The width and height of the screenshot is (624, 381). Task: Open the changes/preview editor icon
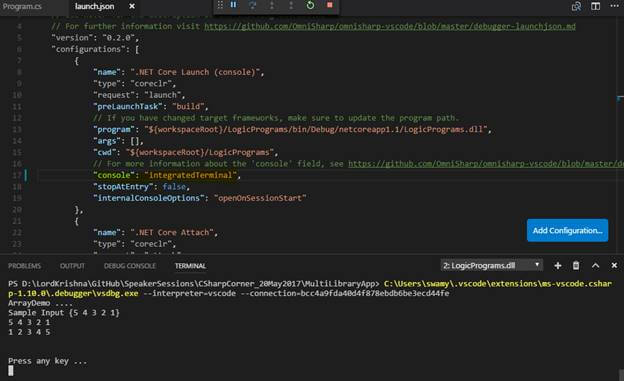(x=576, y=6)
